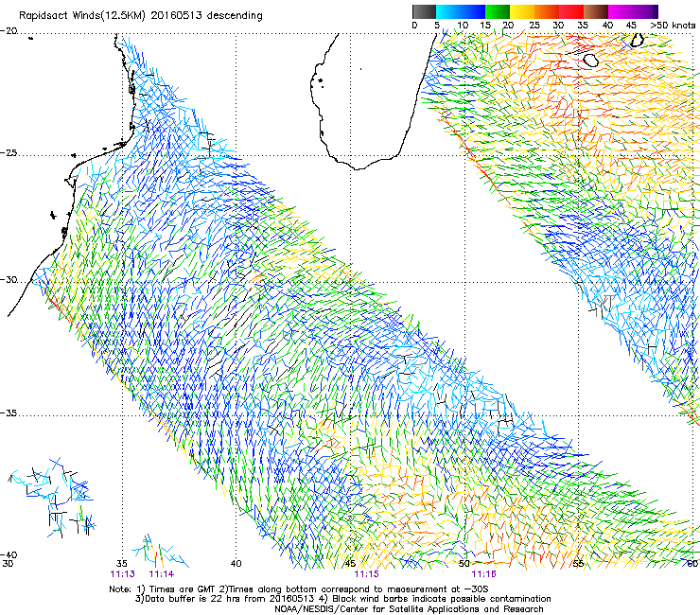700x615 pixels.
Task: Click the 'NOAA/NESDIS/Center for Satellite Applications and Research' credit
Action: [409, 609]
